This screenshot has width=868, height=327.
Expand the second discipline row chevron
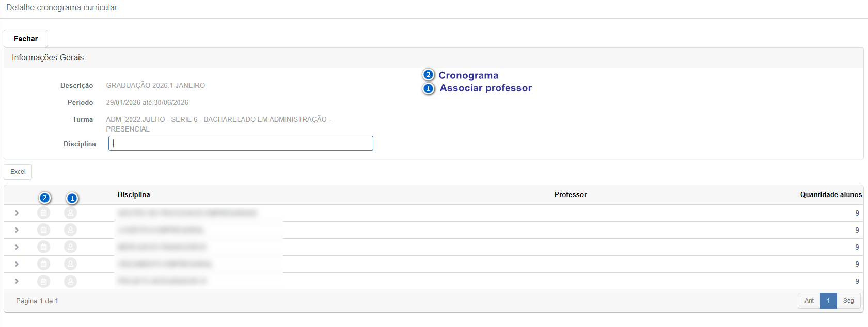17,230
